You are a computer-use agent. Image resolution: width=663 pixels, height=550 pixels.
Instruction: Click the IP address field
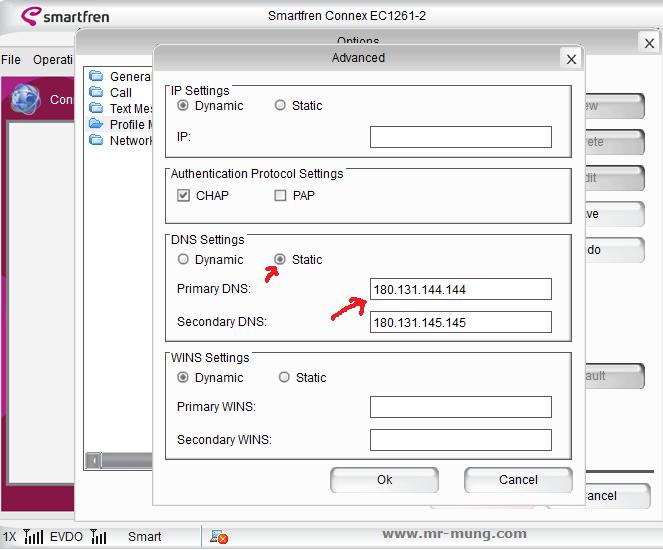461,137
